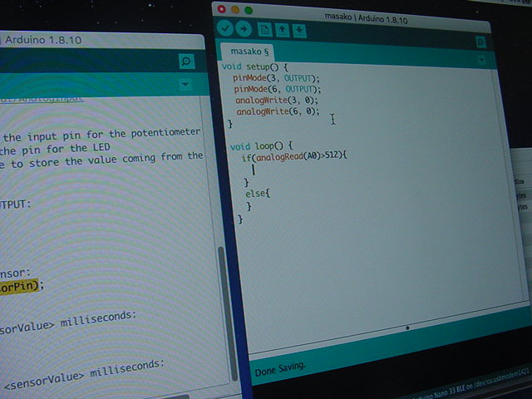Click the underlined AnalogInput link in left window
Screen dimensions: 532x399
pyautogui.click(x=42, y=99)
